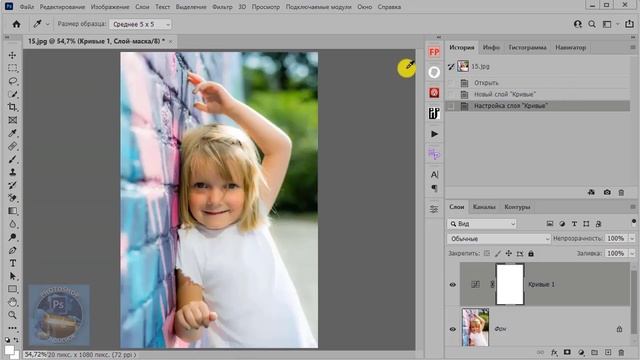
Task: Create new snapshot camera button in History
Action: pos(607,192)
